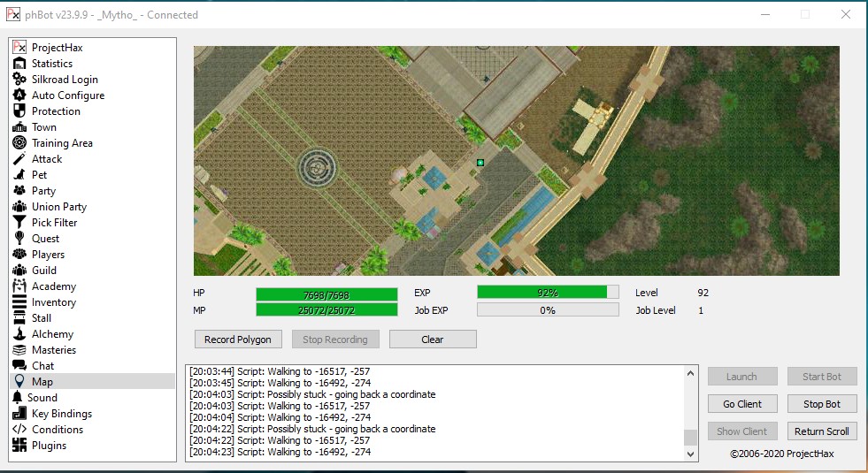Click the Clear button

[x=433, y=339]
